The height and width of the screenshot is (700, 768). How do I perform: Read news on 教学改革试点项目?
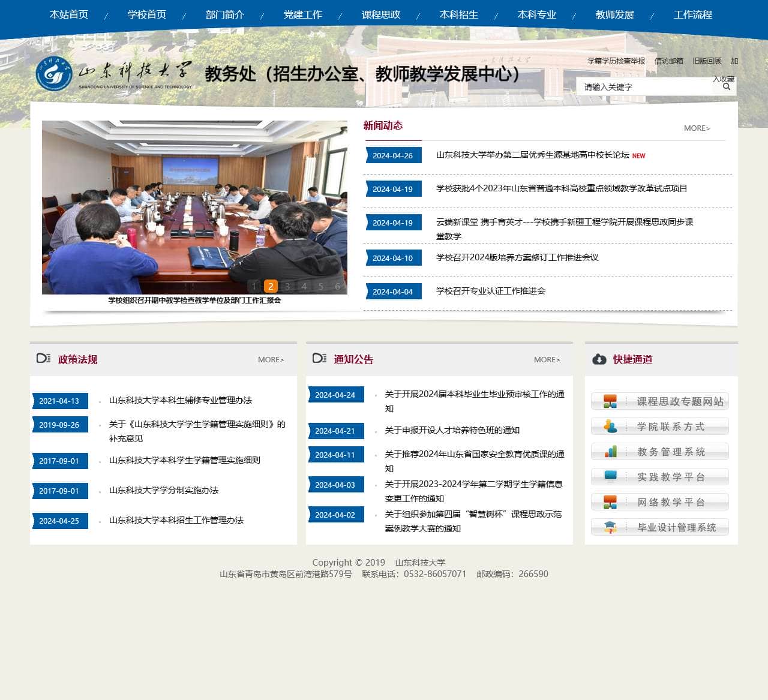[562, 188]
